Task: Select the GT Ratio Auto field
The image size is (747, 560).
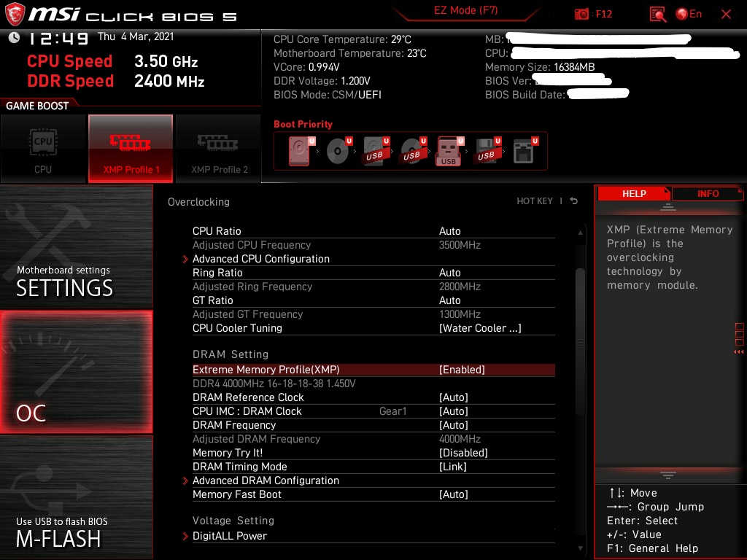Action: [x=449, y=300]
